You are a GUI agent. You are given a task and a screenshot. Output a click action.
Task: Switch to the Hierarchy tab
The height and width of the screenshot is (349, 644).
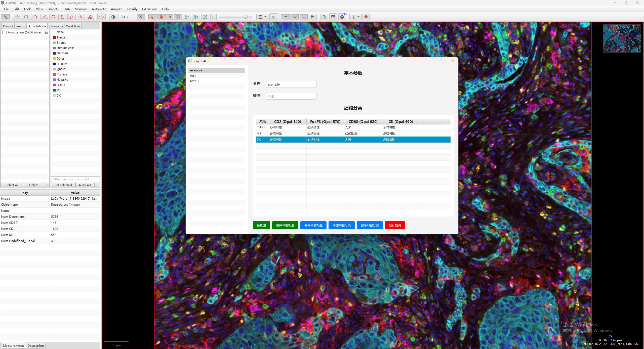pyautogui.click(x=56, y=26)
